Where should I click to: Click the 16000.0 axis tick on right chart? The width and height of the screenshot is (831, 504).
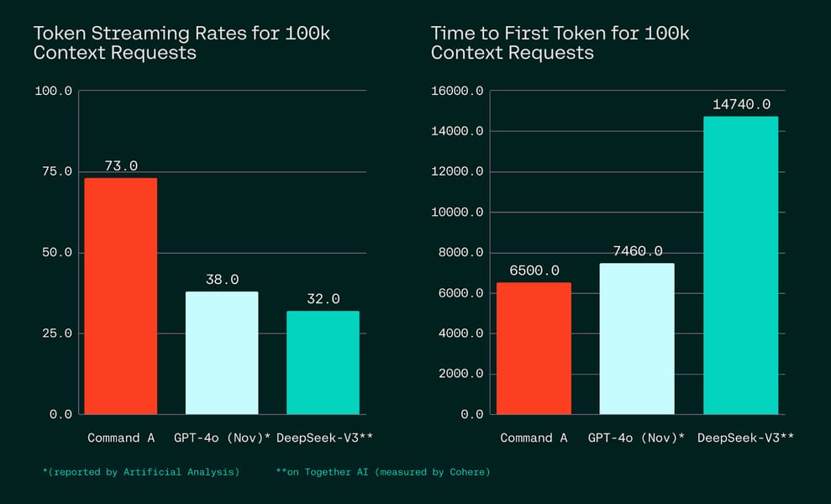tap(457, 91)
